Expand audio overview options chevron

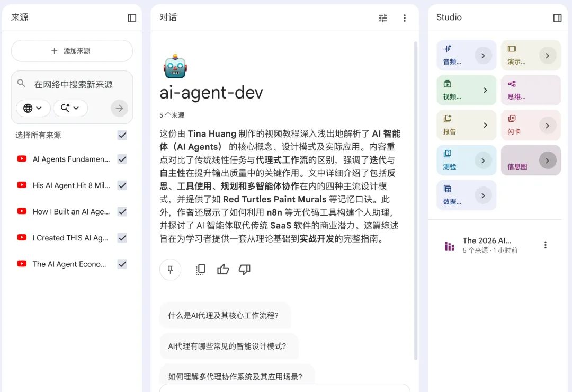[x=483, y=56]
